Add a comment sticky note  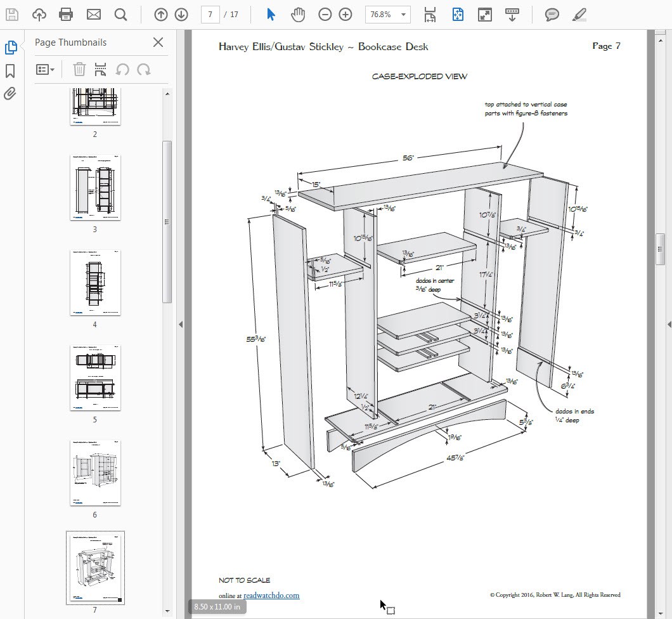pyautogui.click(x=552, y=15)
